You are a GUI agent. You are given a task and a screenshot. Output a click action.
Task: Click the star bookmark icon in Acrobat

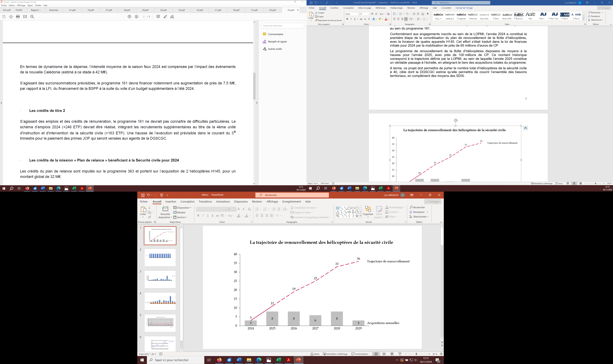pos(11,17)
